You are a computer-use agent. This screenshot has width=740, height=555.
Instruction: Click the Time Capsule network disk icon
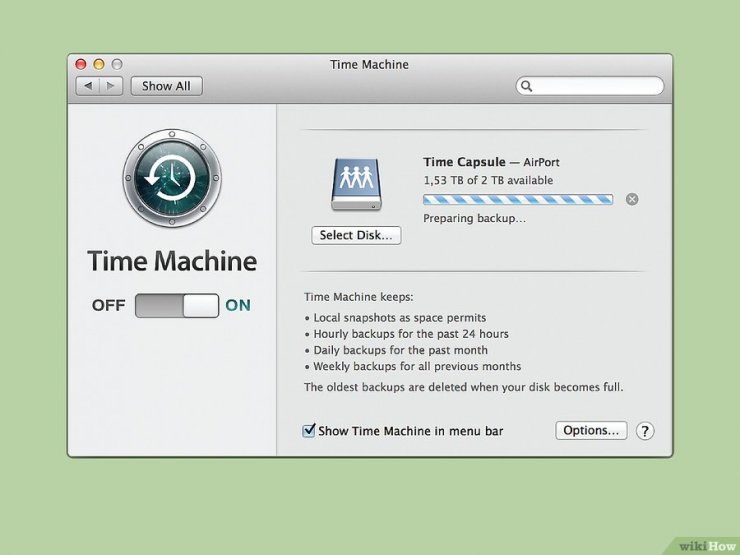(356, 185)
